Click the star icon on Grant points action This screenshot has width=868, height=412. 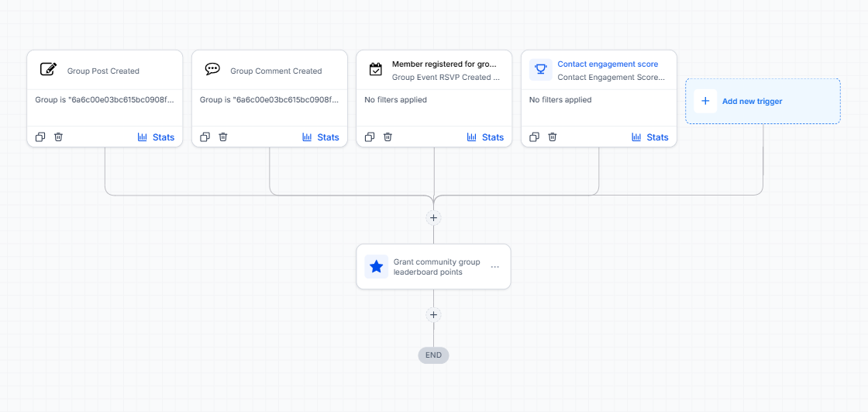(377, 267)
